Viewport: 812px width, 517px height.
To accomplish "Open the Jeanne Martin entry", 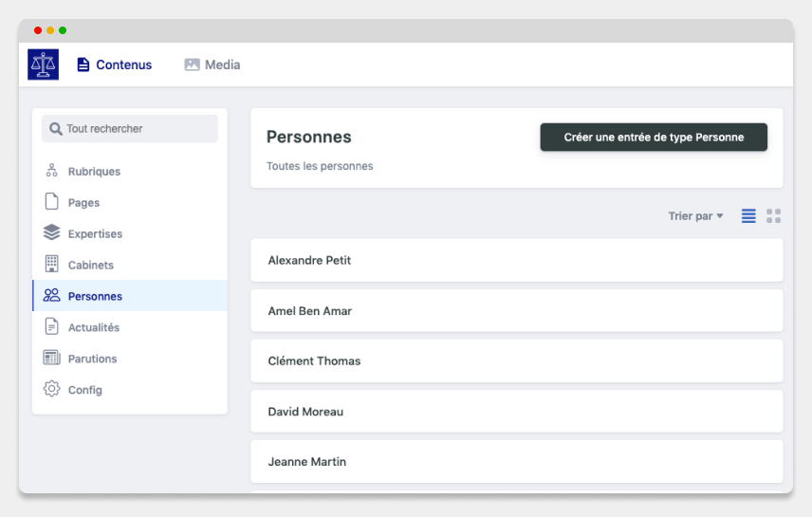I will coord(517,462).
